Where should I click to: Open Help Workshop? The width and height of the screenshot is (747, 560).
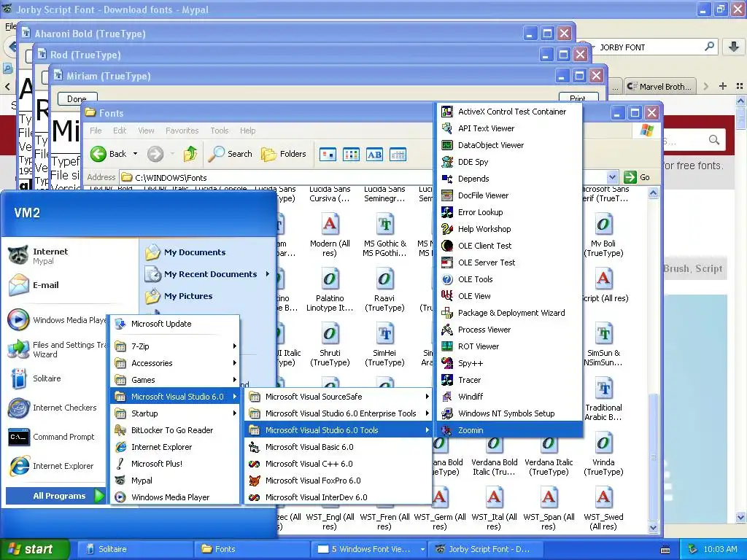509,228
